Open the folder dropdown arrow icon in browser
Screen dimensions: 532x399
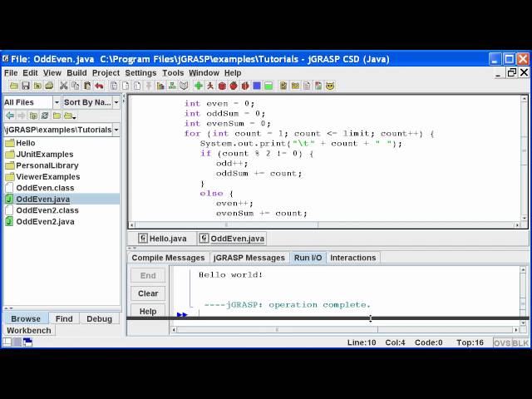(70, 116)
